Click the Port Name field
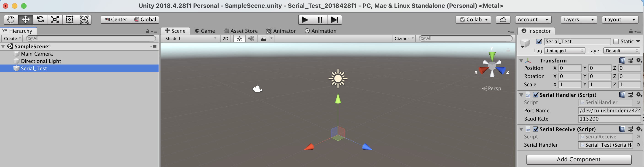The width and height of the screenshot is (644, 167). click(x=609, y=110)
